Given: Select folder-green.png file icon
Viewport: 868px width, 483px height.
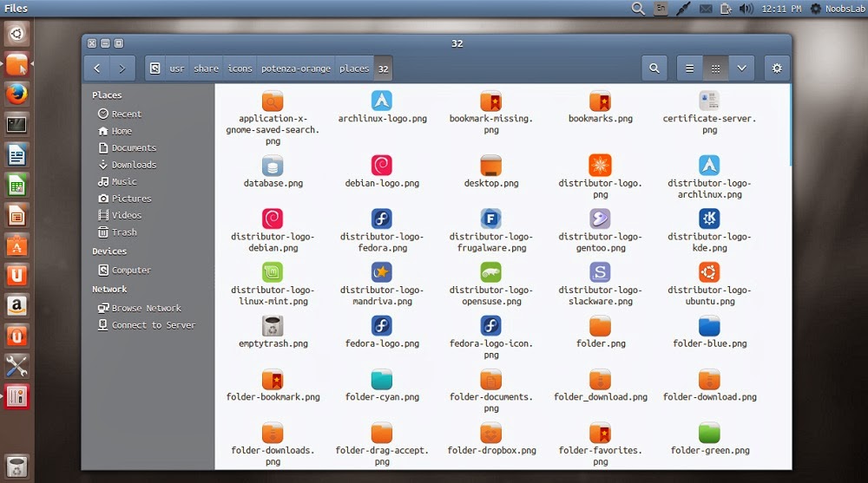Looking at the screenshot, I should coord(709,434).
